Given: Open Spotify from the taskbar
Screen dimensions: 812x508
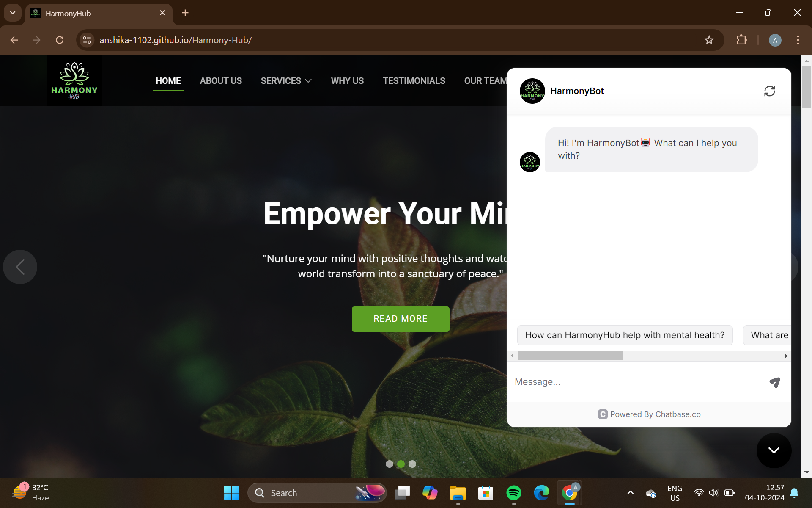Looking at the screenshot, I should (513, 493).
